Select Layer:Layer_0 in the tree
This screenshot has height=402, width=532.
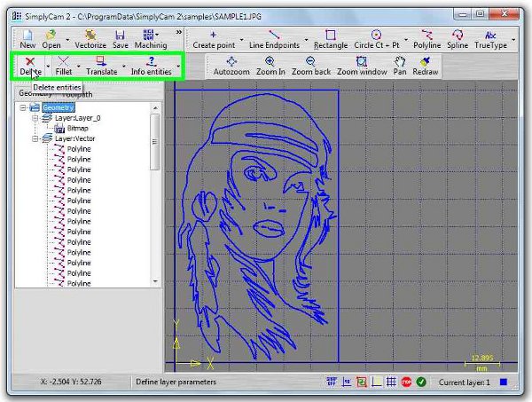(77, 118)
